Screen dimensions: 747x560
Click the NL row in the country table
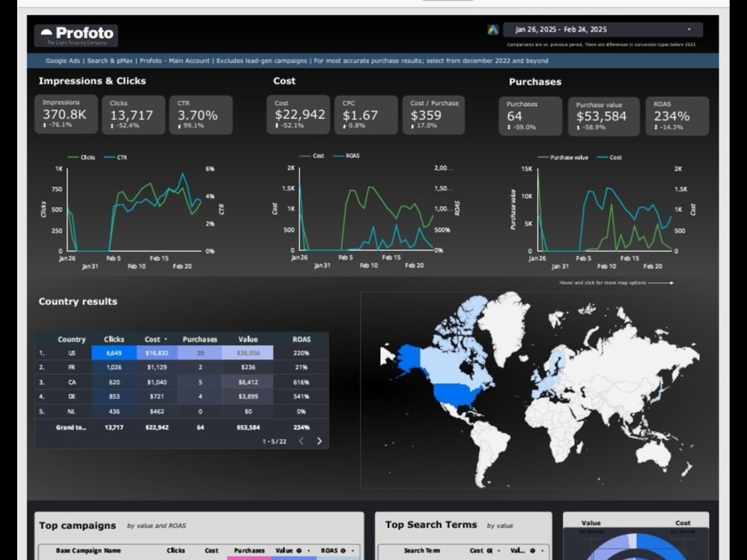click(182, 411)
